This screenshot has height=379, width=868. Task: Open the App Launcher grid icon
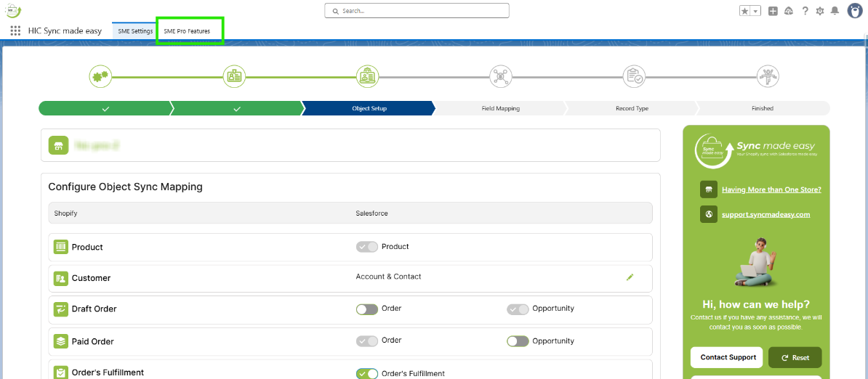[15, 31]
